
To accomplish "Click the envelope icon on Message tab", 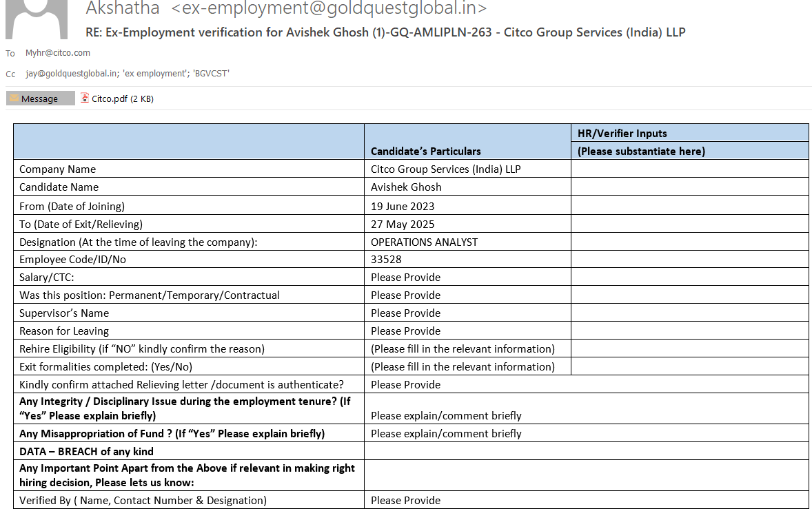I will pyautogui.click(x=14, y=98).
